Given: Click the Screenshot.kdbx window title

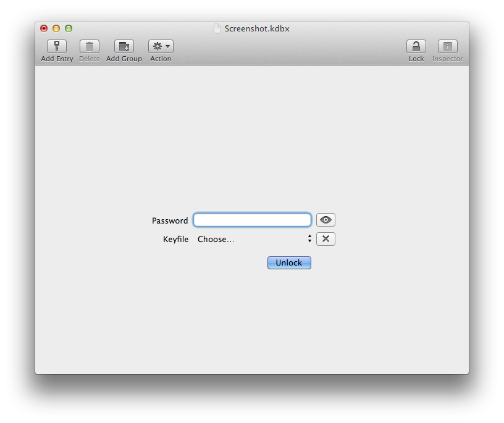Looking at the screenshot, I should coord(257,28).
